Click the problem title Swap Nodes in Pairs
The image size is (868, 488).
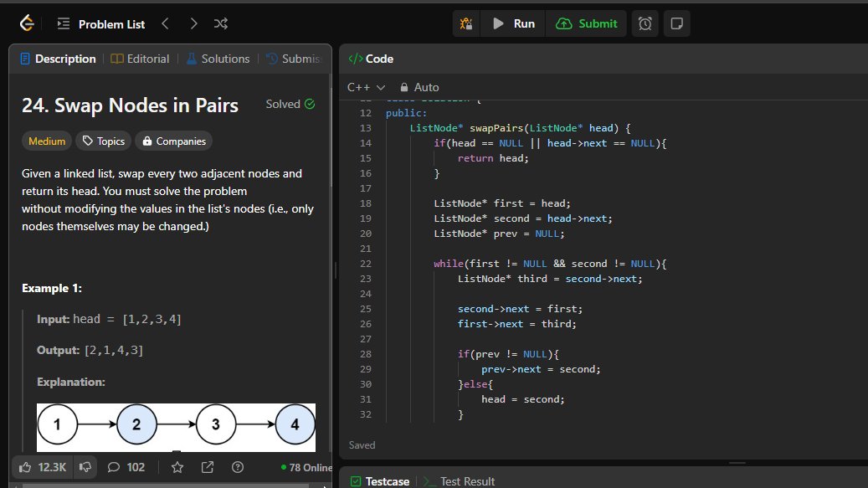(130, 105)
